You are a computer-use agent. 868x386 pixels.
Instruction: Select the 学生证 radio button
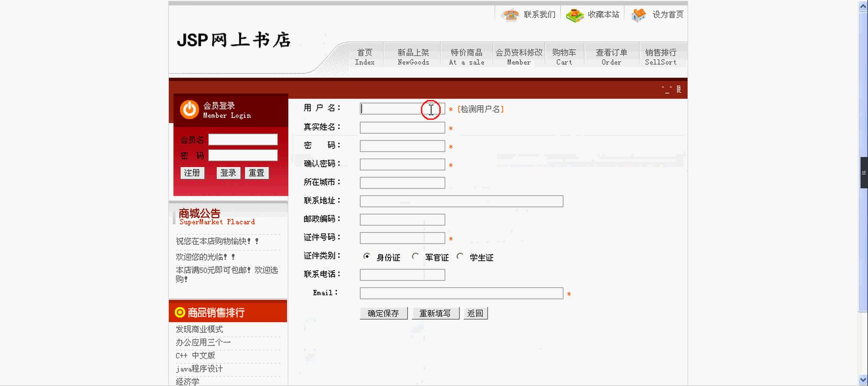pyautogui.click(x=460, y=256)
